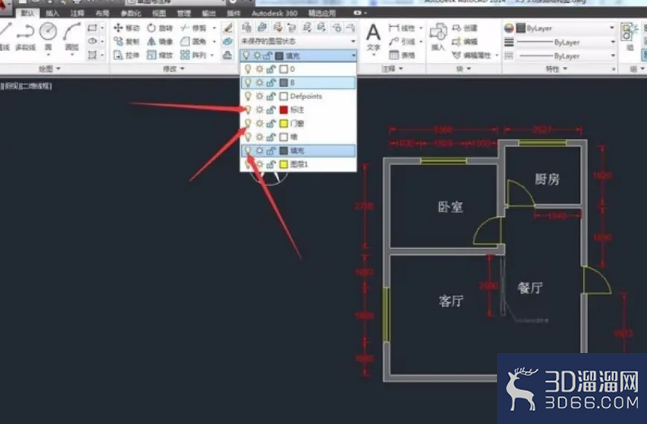Choose the Copy (复制) tool
The height and width of the screenshot is (424, 647).
pos(127,41)
